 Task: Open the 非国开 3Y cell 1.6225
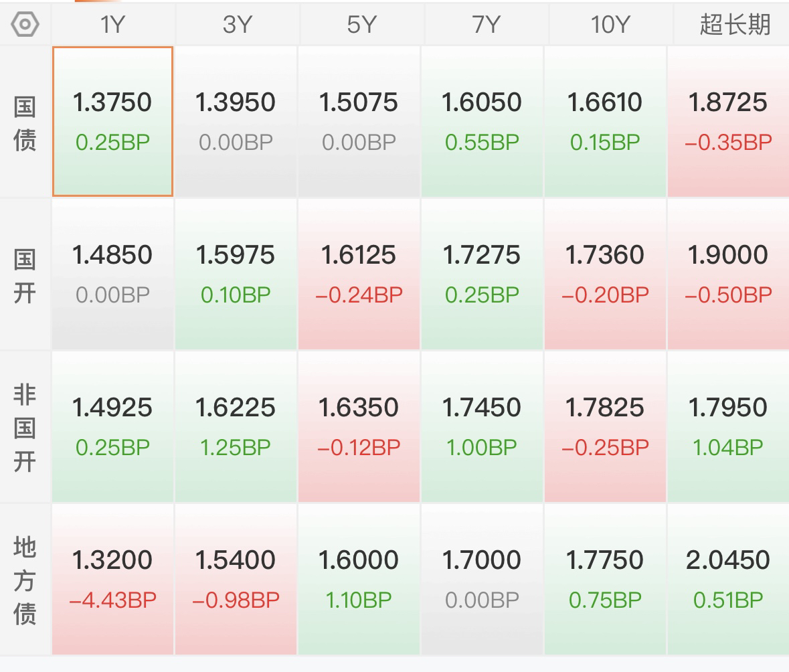tap(236, 426)
